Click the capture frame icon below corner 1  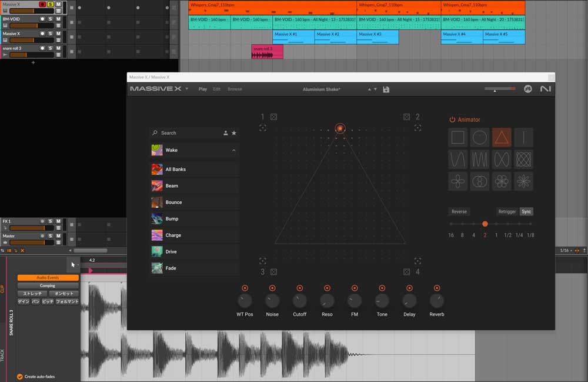tap(262, 128)
